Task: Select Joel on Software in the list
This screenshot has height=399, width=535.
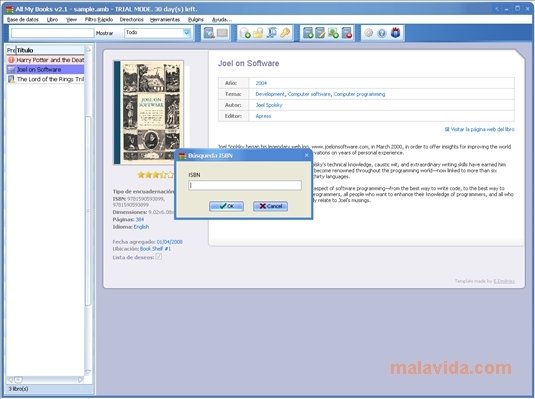Action: tap(45, 70)
